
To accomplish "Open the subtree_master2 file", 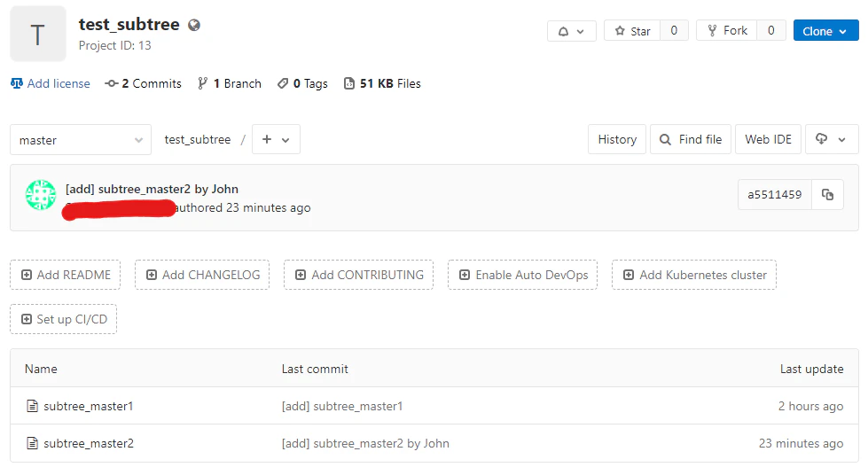I will pos(89,443).
